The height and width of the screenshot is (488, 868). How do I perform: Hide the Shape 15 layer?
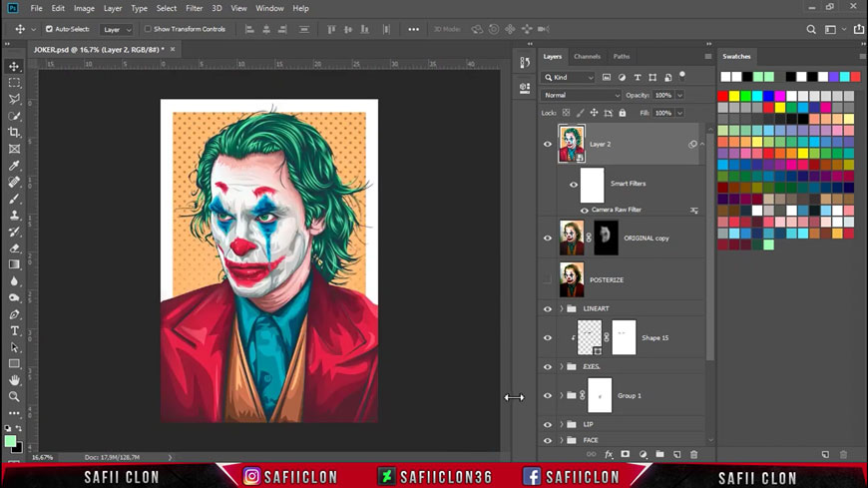(x=548, y=338)
